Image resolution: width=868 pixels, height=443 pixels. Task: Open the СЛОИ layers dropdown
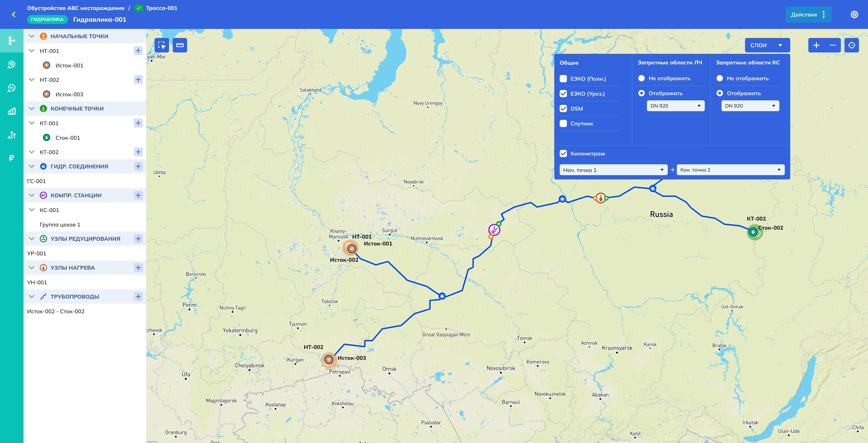tap(767, 45)
